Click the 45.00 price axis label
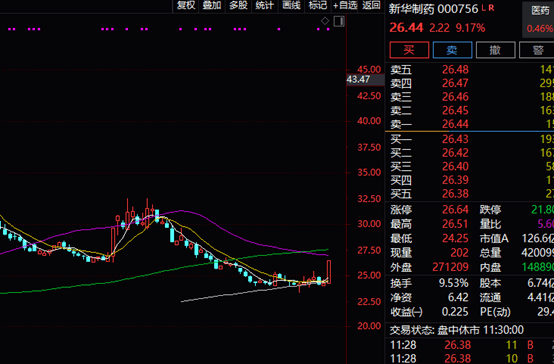 tap(369, 70)
